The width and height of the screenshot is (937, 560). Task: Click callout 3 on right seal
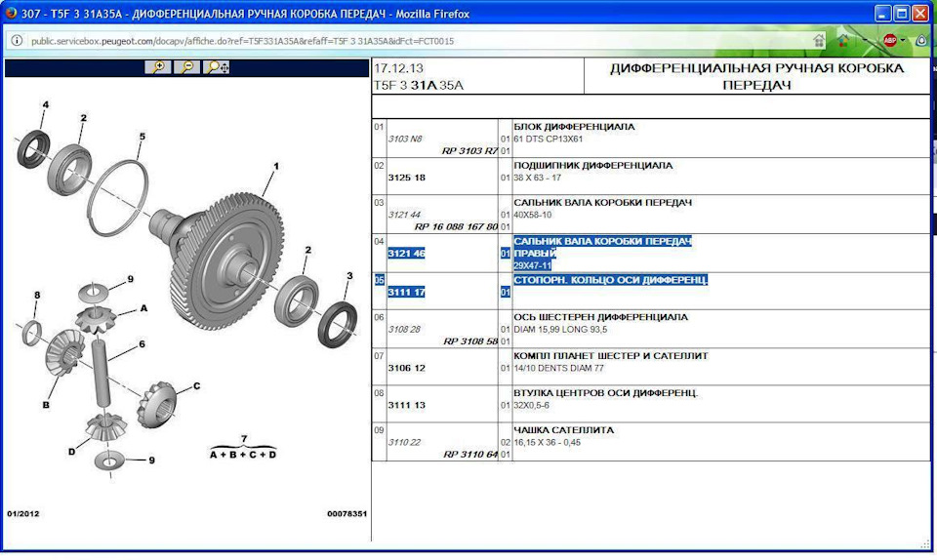[349, 275]
